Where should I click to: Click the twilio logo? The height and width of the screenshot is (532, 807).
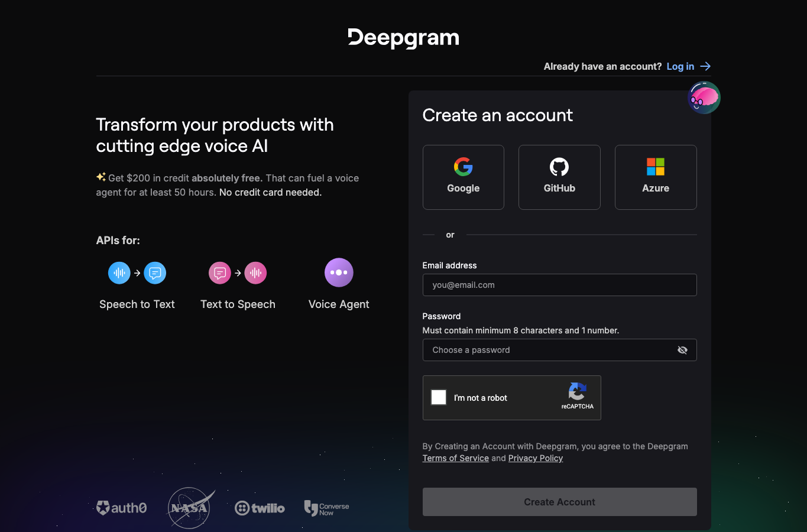(260, 508)
